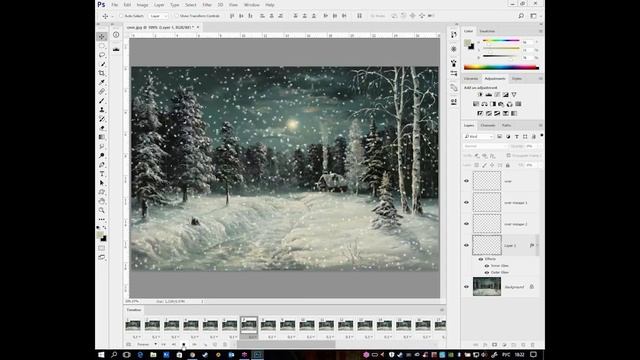Close the open document tab
Viewport: 640px width, 360px height.
[198, 27]
